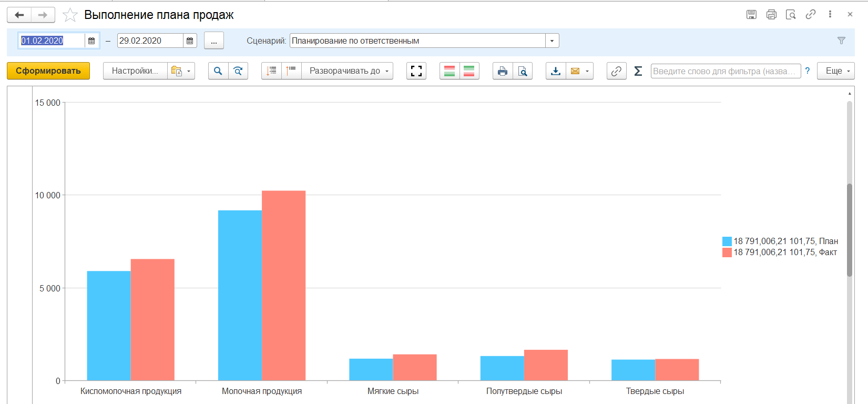868x404 pixels.
Task: Click the blue План legend swatch
Action: [727, 241]
